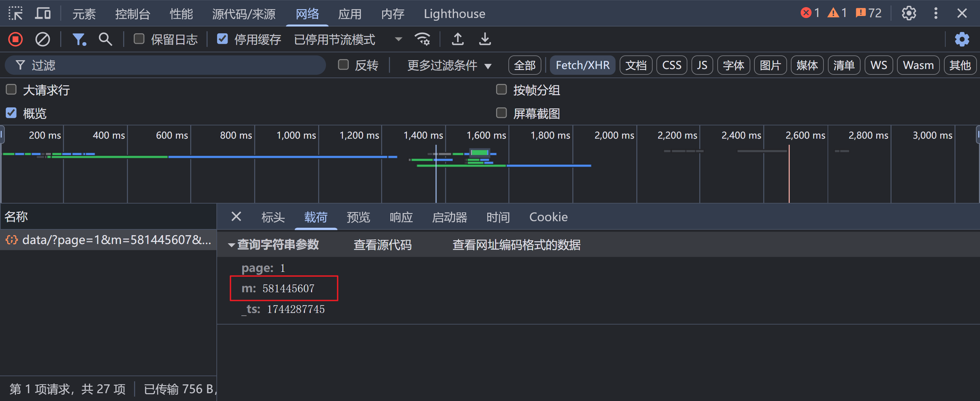Image resolution: width=980 pixels, height=401 pixels.
Task: Click 查看源代码 link
Action: [382, 245]
